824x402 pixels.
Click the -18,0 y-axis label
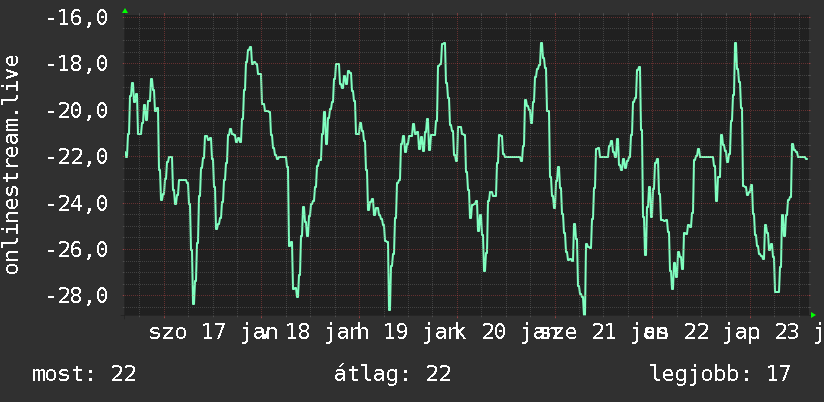coord(77,65)
